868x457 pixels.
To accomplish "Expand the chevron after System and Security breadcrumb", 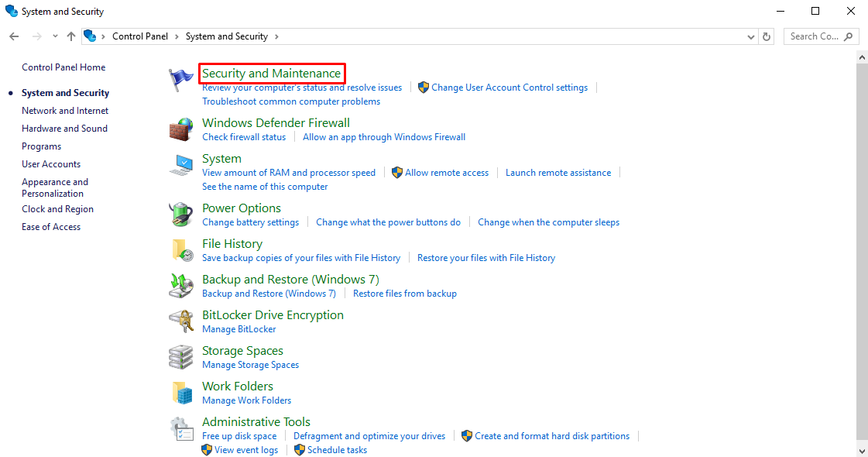I will tap(276, 36).
